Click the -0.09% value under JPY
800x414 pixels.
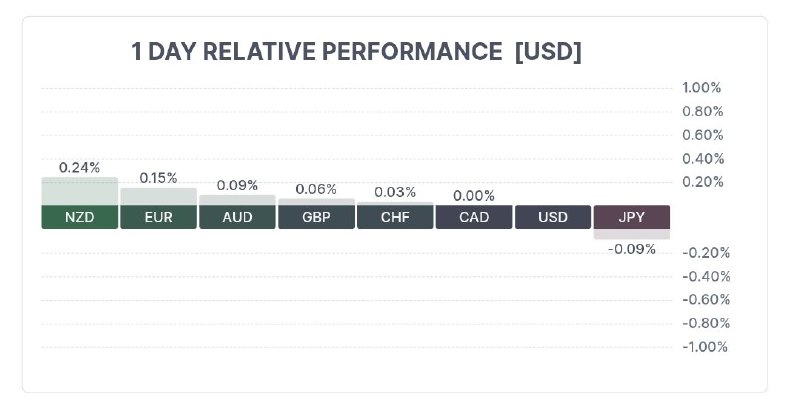pos(632,248)
